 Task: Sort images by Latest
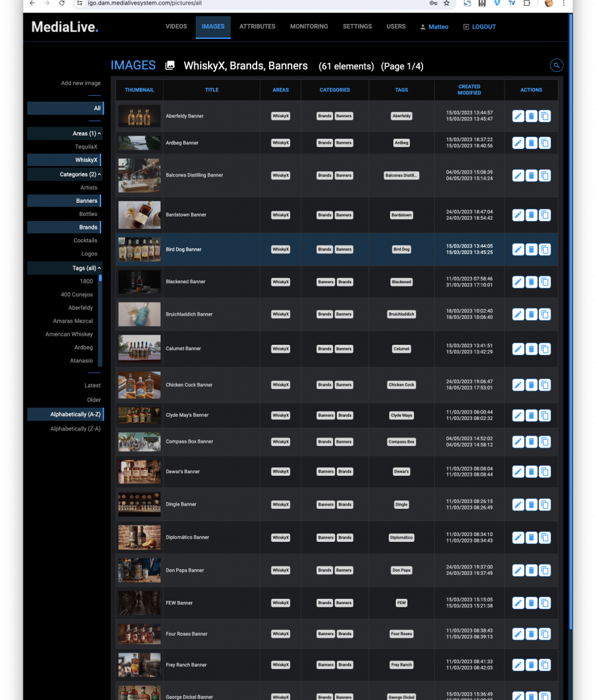tap(93, 386)
